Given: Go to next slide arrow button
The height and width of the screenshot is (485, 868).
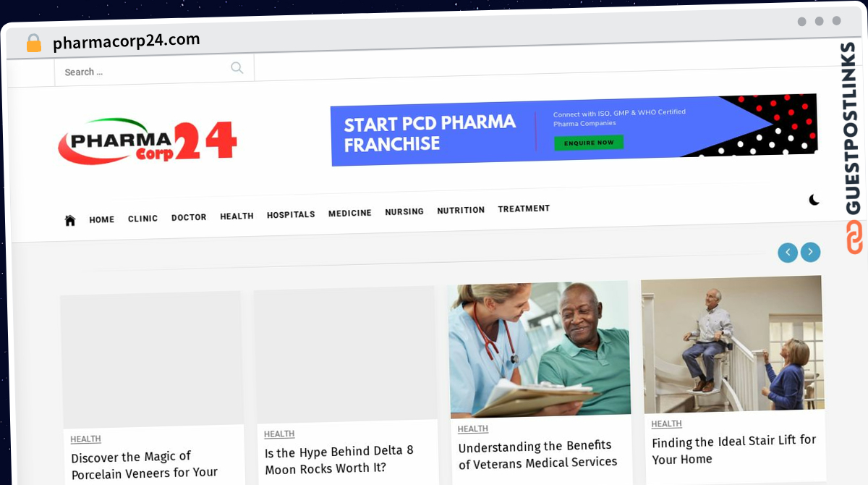Looking at the screenshot, I should click(x=811, y=252).
